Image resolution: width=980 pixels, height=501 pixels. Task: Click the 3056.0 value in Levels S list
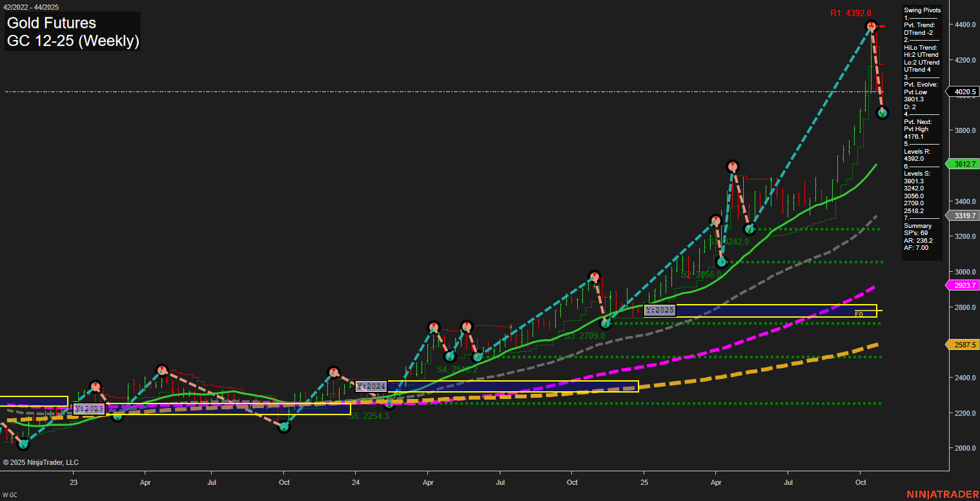tap(914, 196)
